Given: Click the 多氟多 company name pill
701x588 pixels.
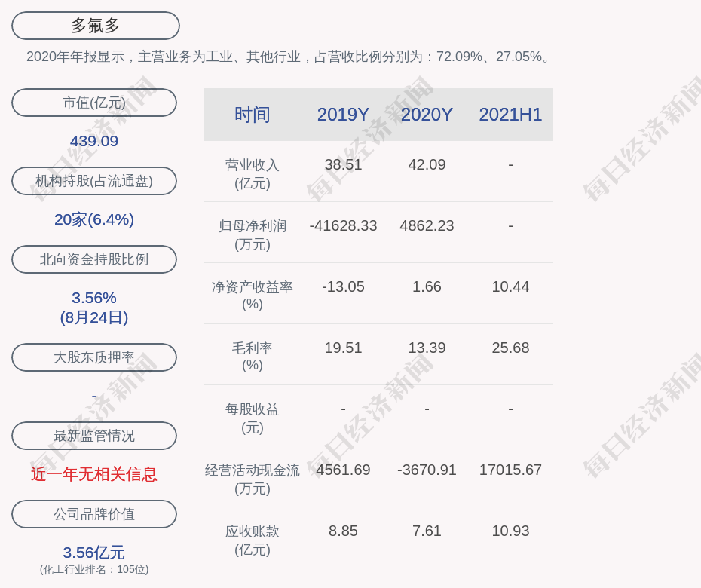Looking at the screenshot, I should click(x=95, y=26).
